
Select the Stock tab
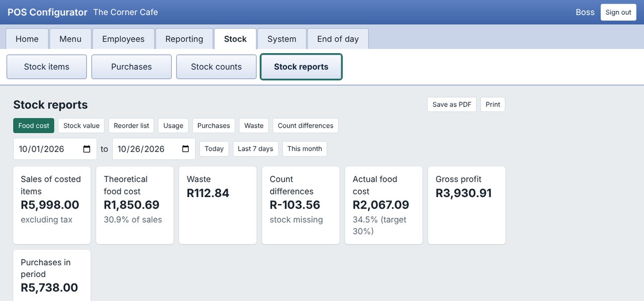(235, 39)
